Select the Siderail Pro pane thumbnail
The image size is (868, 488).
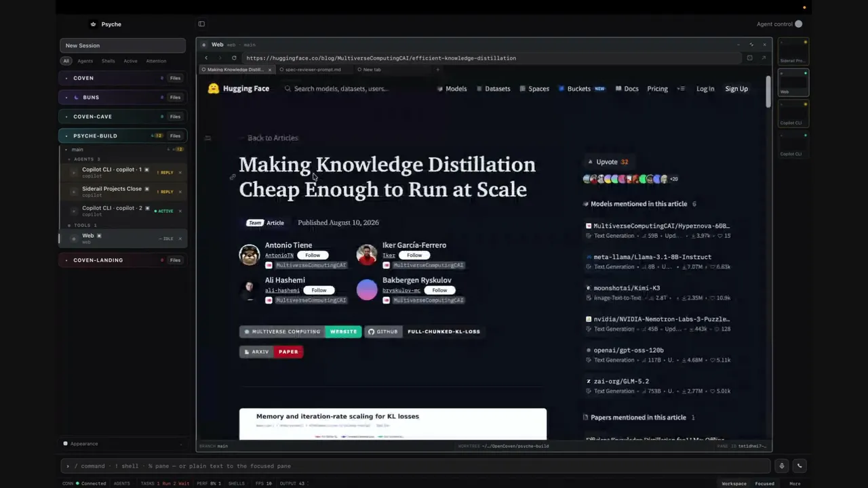click(x=793, y=52)
